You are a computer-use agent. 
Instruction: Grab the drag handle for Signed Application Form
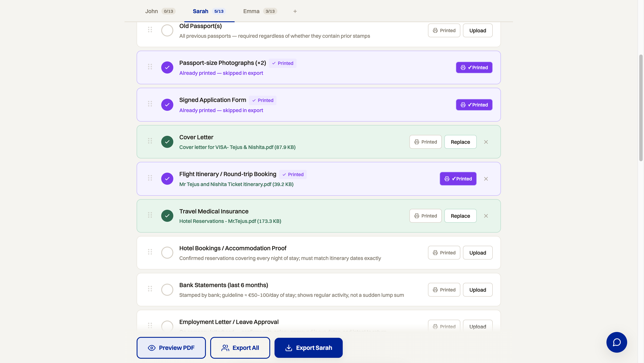150,104
